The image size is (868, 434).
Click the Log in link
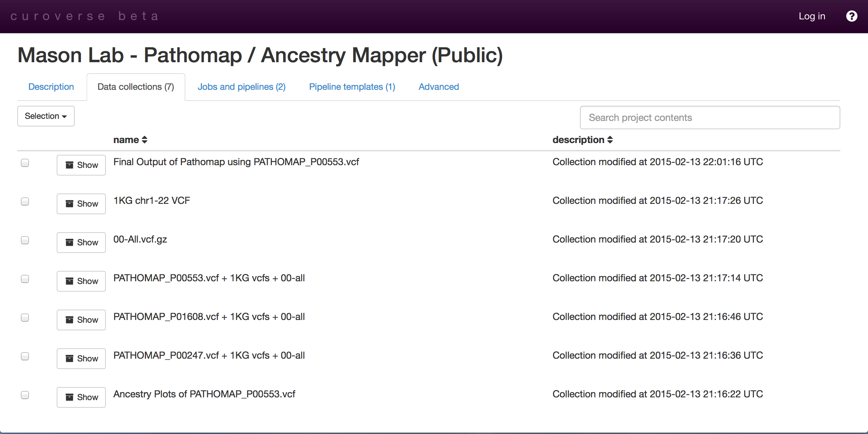[x=812, y=16]
